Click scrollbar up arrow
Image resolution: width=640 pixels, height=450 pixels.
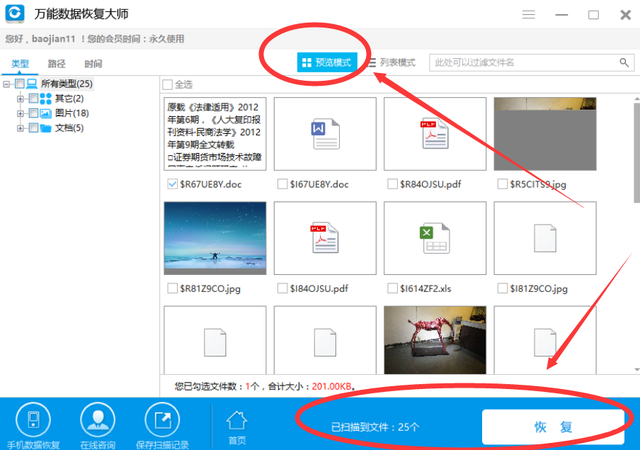pyautogui.click(x=637, y=99)
